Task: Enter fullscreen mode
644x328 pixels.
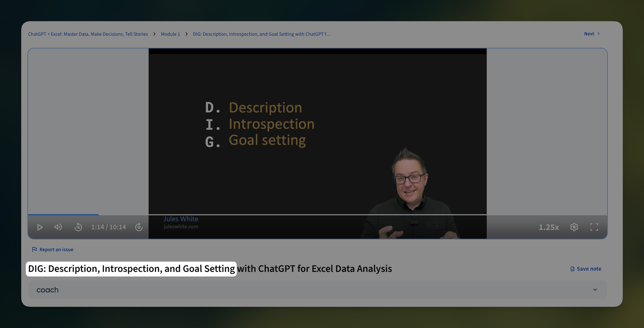Action: [x=594, y=227]
